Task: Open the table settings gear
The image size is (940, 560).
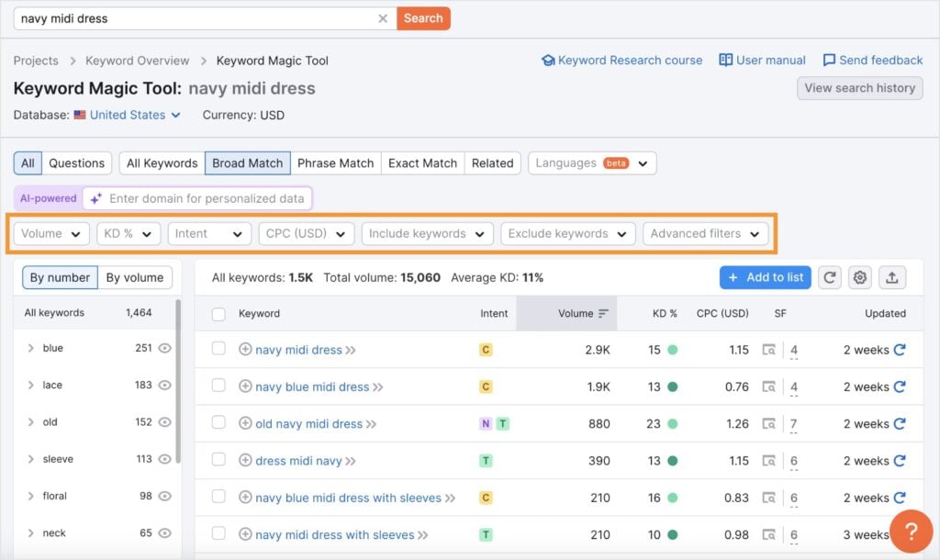Action: (x=860, y=277)
